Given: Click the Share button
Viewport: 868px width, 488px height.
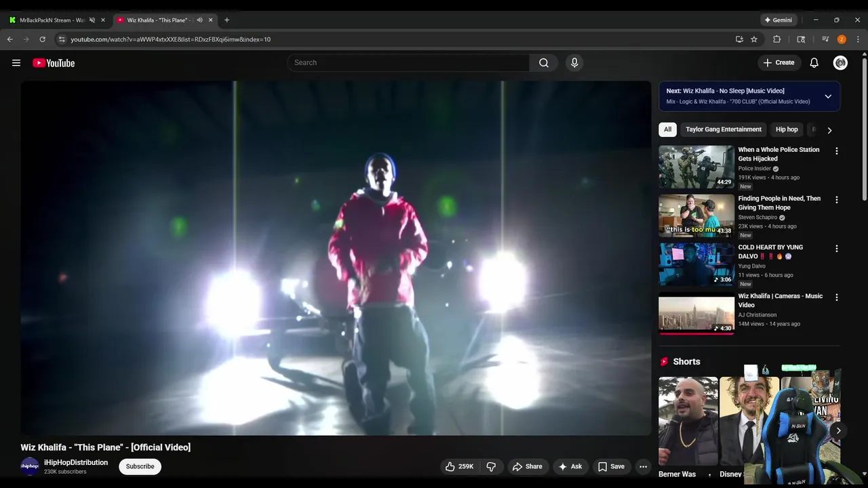Looking at the screenshot, I should [527, 466].
